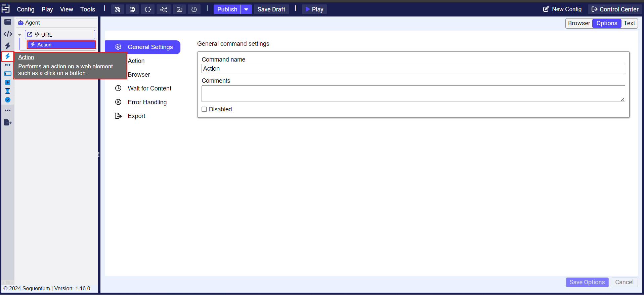Click the curly braces toolbar icon
This screenshot has width=644, height=295.
coord(148,9)
